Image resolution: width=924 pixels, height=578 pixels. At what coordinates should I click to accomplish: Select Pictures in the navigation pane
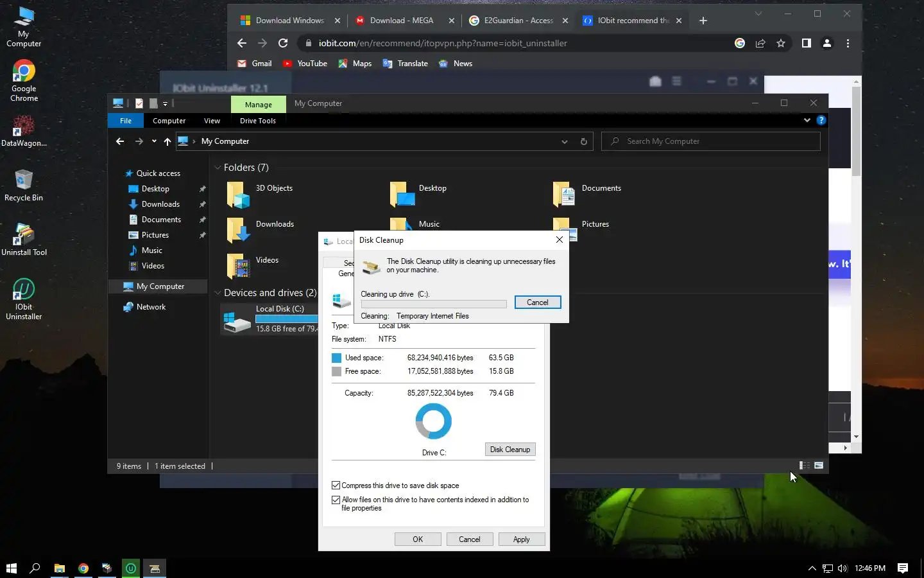[x=155, y=235]
